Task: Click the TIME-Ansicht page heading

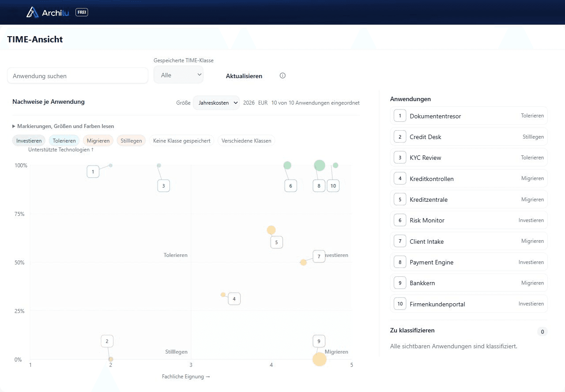Action: 35,39
